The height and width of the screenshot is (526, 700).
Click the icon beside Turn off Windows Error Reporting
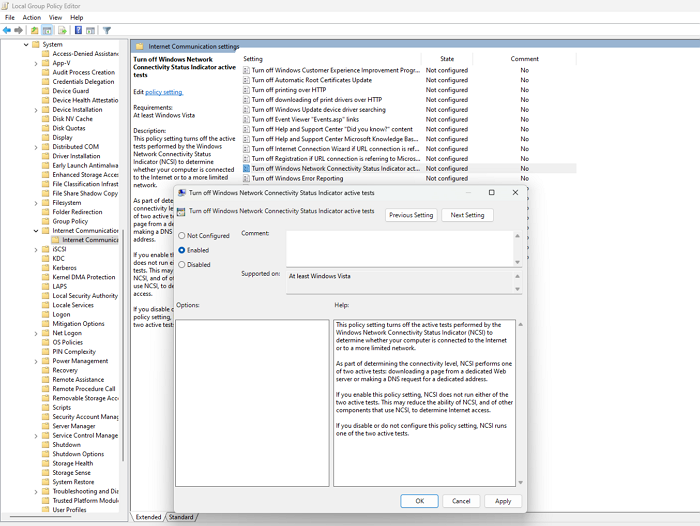tap(246, 178)
